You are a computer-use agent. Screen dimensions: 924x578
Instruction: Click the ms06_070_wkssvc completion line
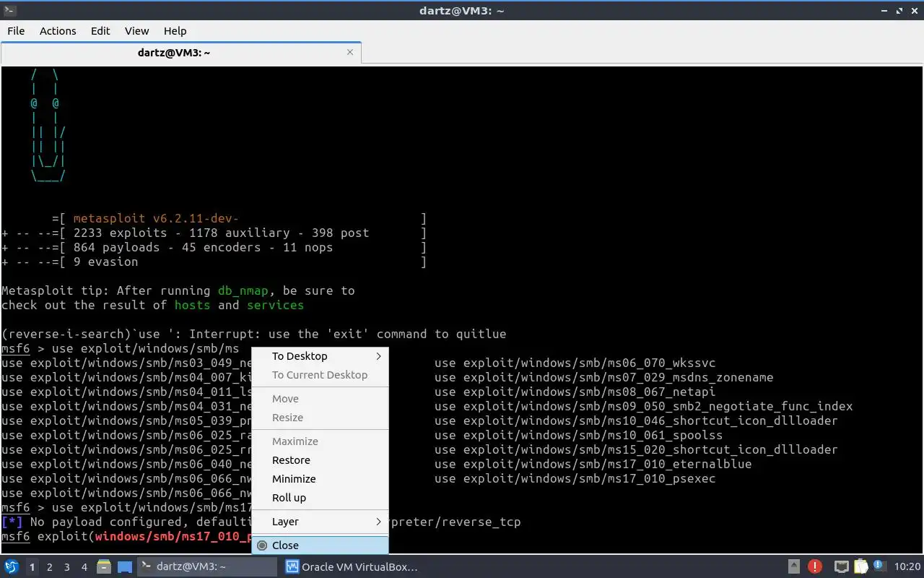tap(575, 363)
